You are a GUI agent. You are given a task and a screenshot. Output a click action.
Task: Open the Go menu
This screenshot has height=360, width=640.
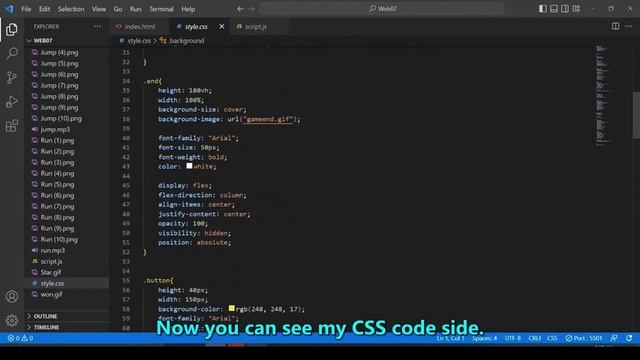tap(118, 9)
